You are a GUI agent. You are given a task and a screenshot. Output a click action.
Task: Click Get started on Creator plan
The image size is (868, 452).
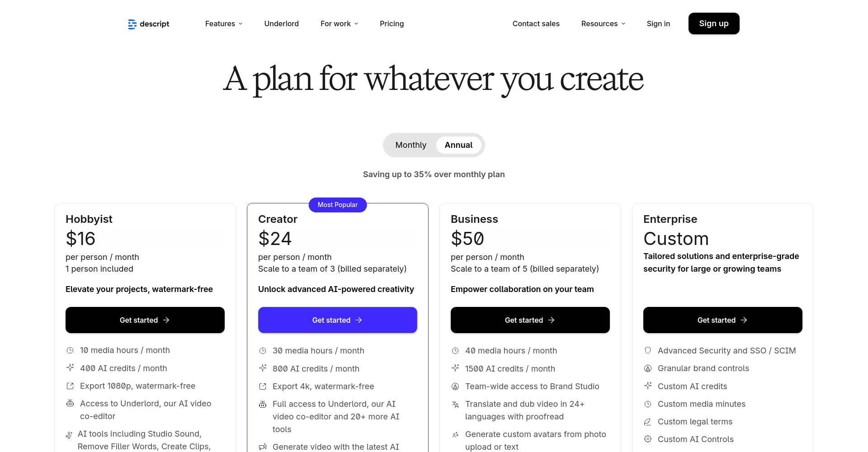[337, 320]
